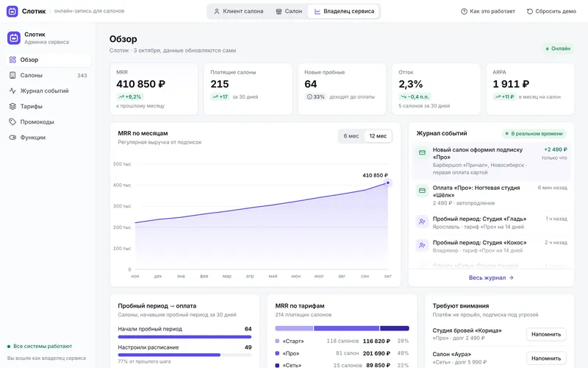
Task: Switch to Клиент салона view
Action: click(238, 11)
